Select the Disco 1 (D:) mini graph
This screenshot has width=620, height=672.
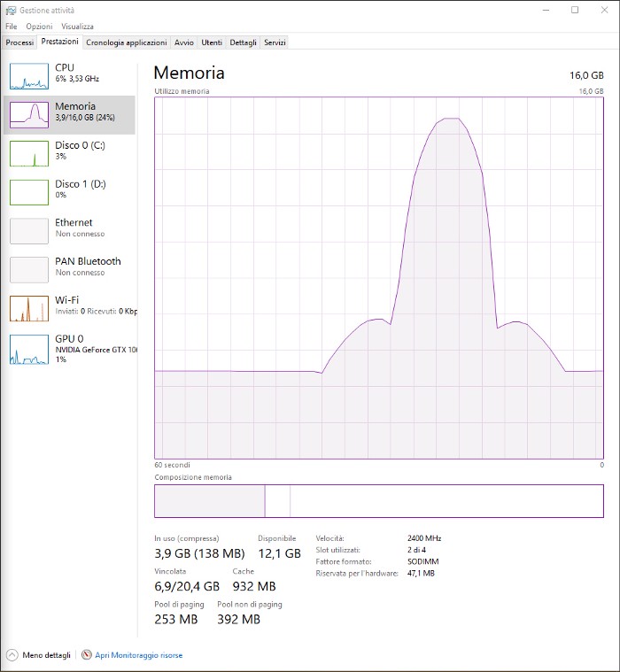point(29,192)
